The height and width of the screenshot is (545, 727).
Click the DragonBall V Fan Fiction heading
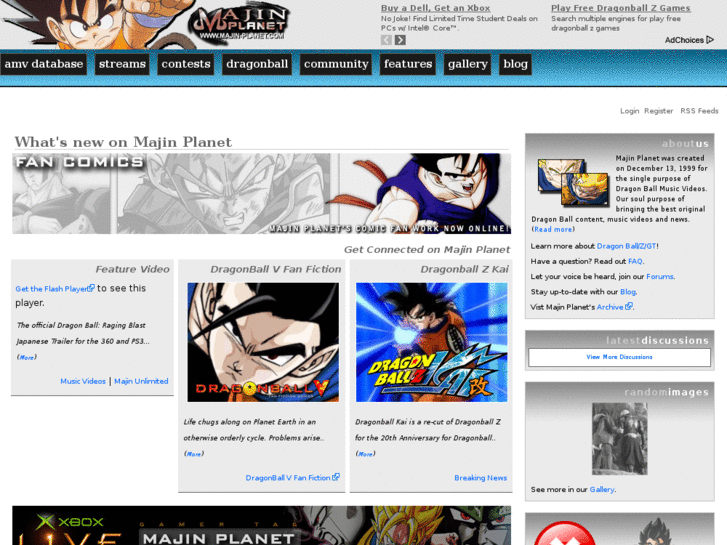click(276, 269)
